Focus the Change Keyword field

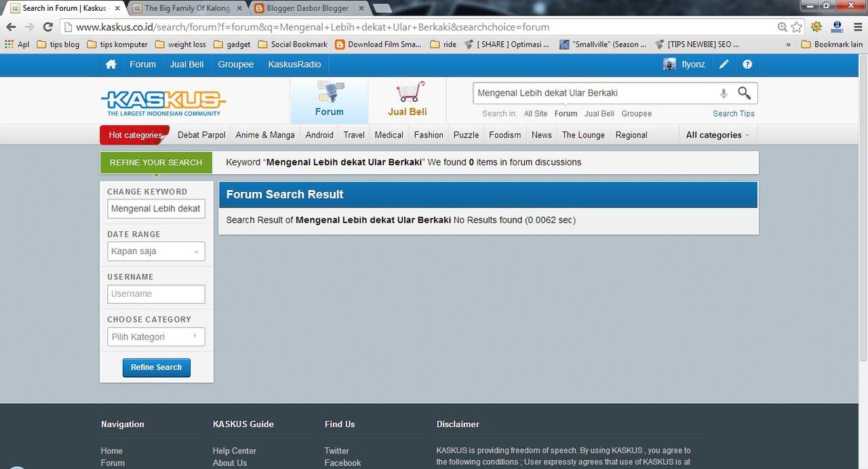[x=156, y=209]
